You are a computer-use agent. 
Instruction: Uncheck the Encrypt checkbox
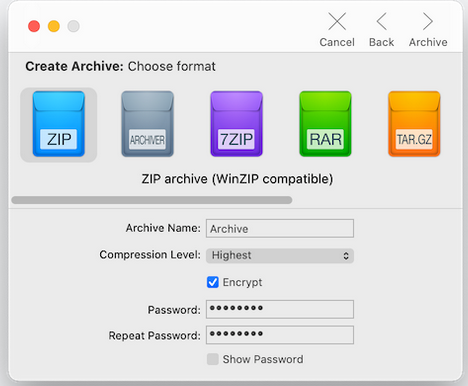click(x=213, y=282)
